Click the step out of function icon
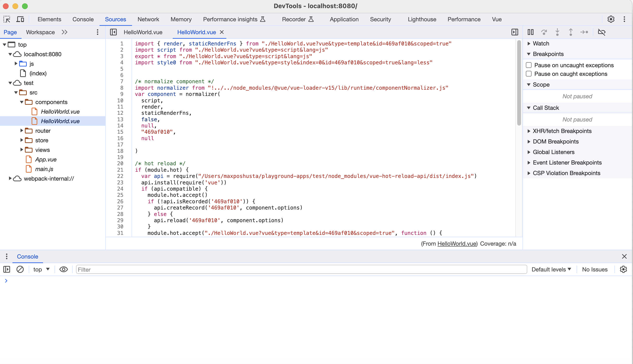 coord(571,32)
